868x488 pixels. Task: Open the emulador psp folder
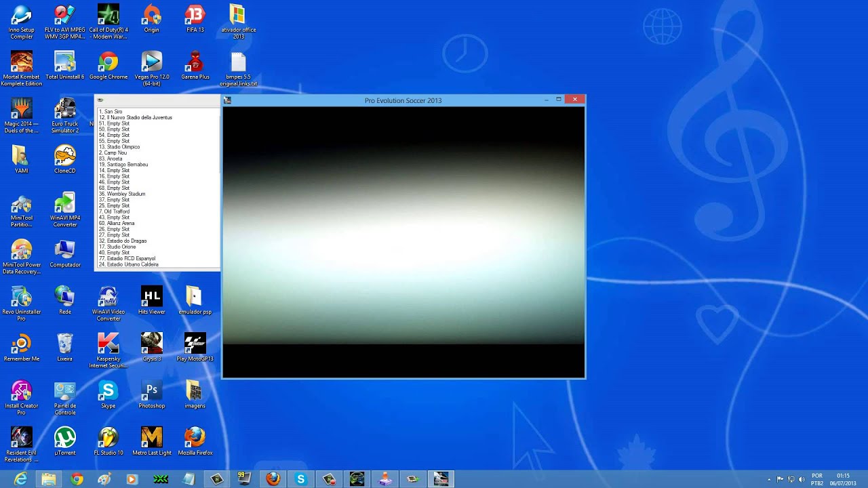pyautogui.click(x=195, y=300)
